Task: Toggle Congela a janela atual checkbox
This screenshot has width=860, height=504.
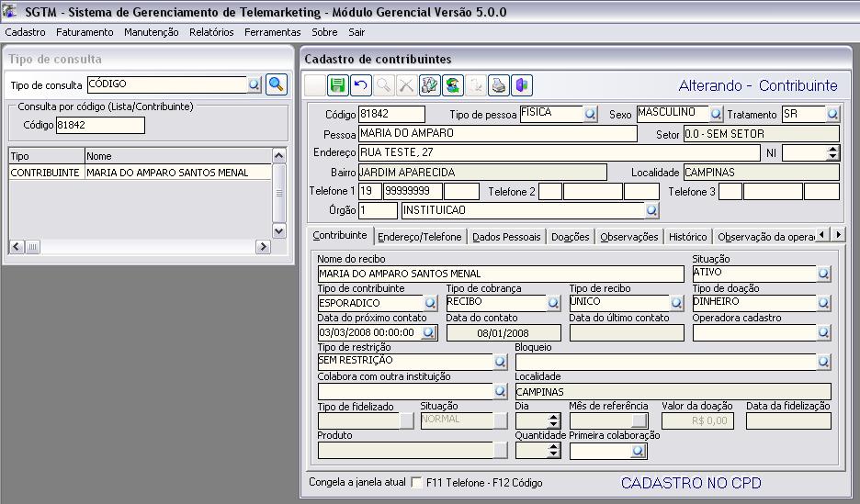Action: pyautogui.click(x=417, y=483)
